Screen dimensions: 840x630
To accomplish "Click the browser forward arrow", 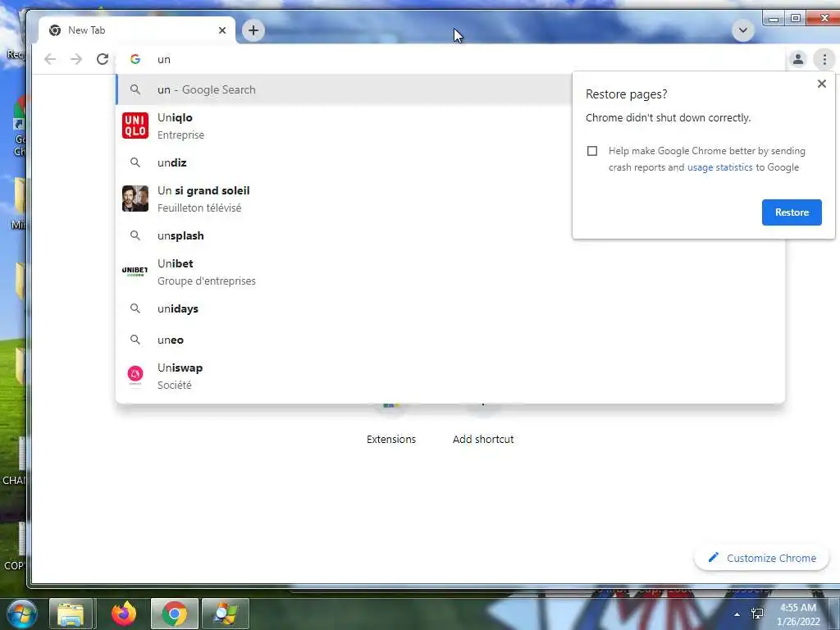I will 76,59.
